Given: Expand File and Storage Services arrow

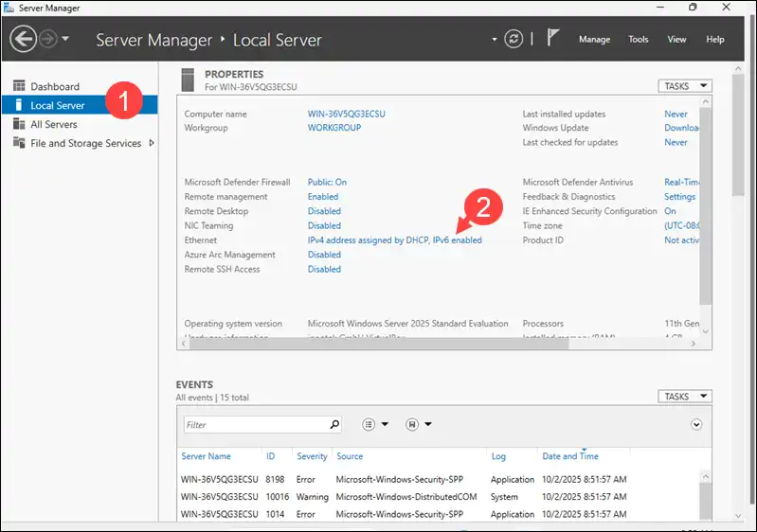Looking at the screenshot, I should tap(152, 143).
